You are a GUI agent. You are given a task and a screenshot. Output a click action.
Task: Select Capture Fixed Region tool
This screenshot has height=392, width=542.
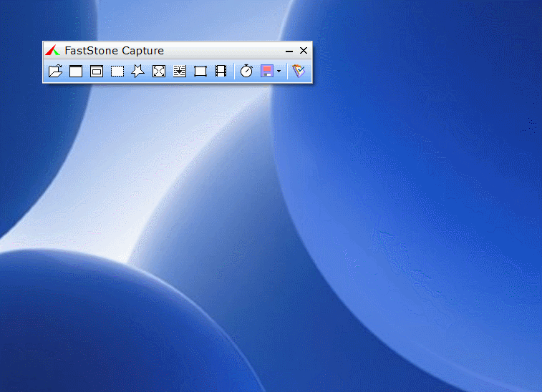point(200,71)
